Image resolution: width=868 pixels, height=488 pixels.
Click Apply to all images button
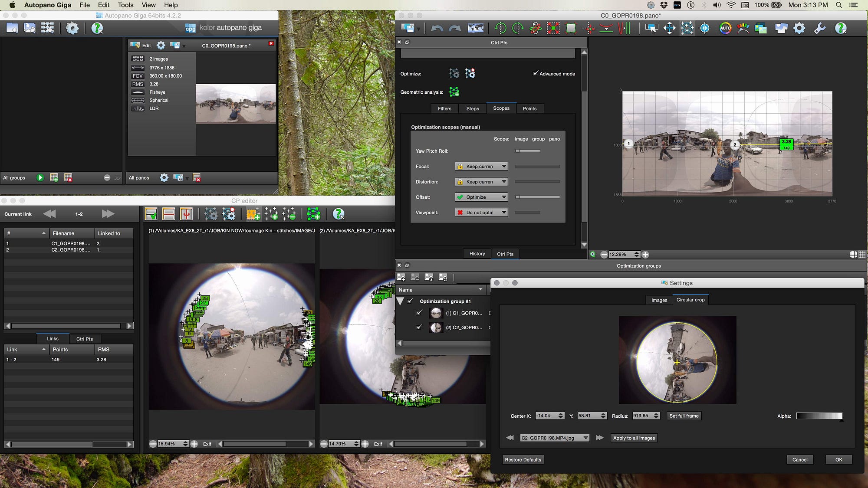coord(634,438)
